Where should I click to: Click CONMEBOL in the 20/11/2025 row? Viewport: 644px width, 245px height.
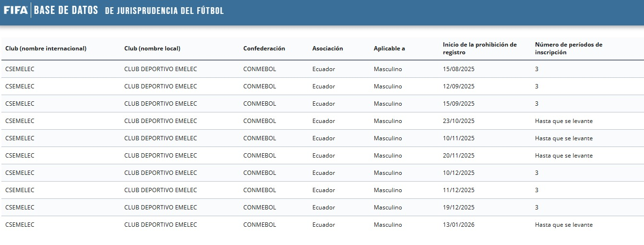(x=260, y=156)
